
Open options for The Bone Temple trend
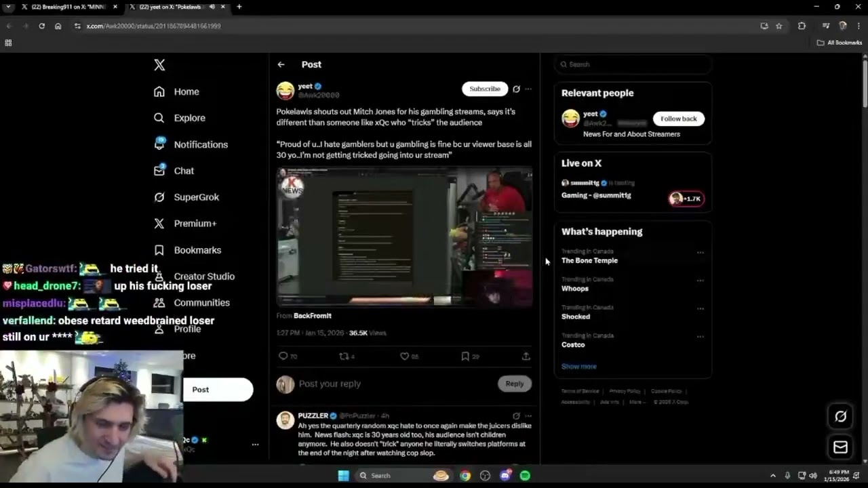pyautogui.click(x=701, y=253)
